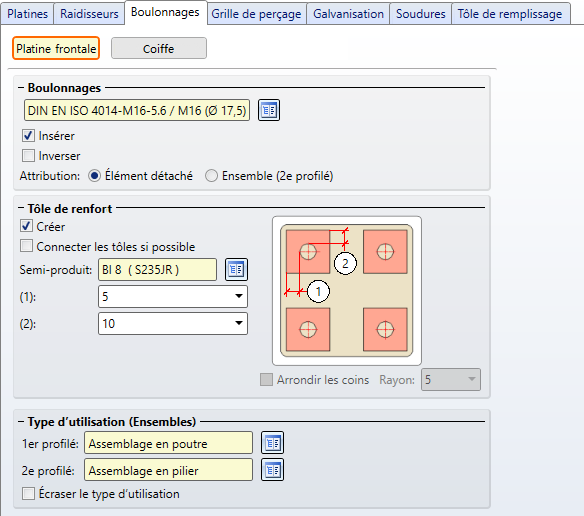Click the DIN EN ISO 4014-M16 bolt field
Screen dimensions: 584x516
click(137, 110)
